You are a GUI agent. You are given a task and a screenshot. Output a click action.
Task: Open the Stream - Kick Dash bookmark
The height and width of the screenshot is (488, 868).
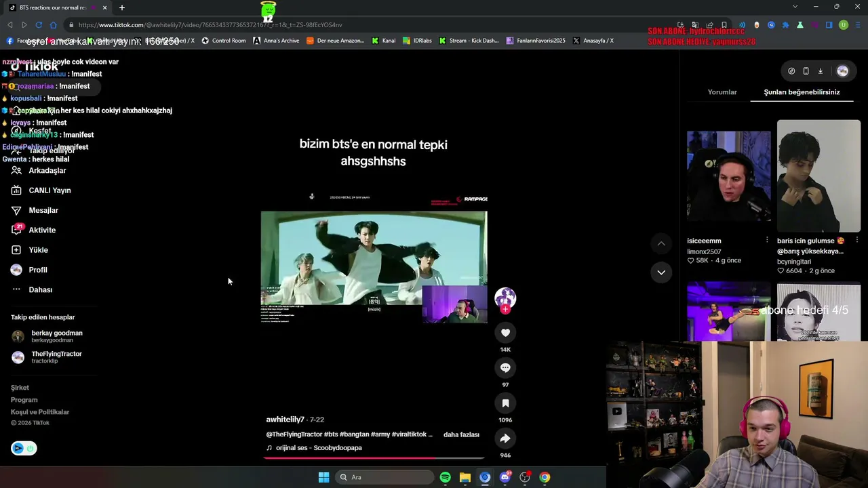pos(469,41)
